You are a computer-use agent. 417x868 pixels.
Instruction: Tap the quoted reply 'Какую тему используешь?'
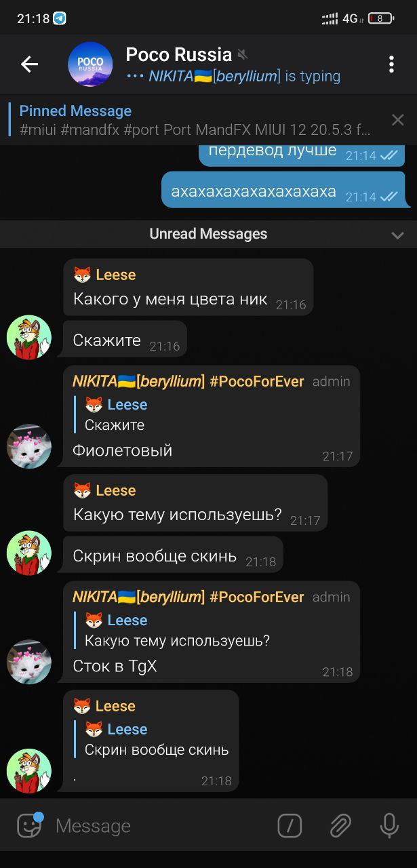pyautogui.click(x=178, y=629)
